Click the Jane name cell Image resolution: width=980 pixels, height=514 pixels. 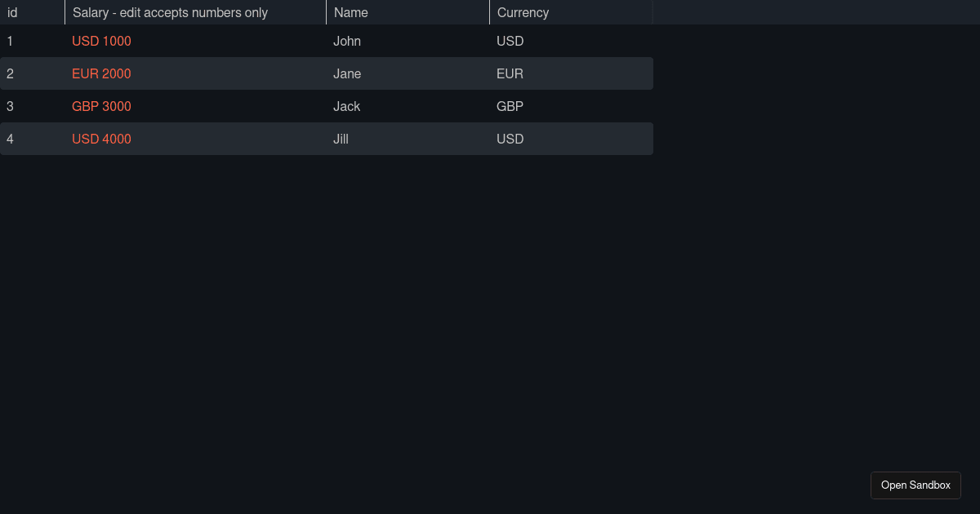(408, 73)
